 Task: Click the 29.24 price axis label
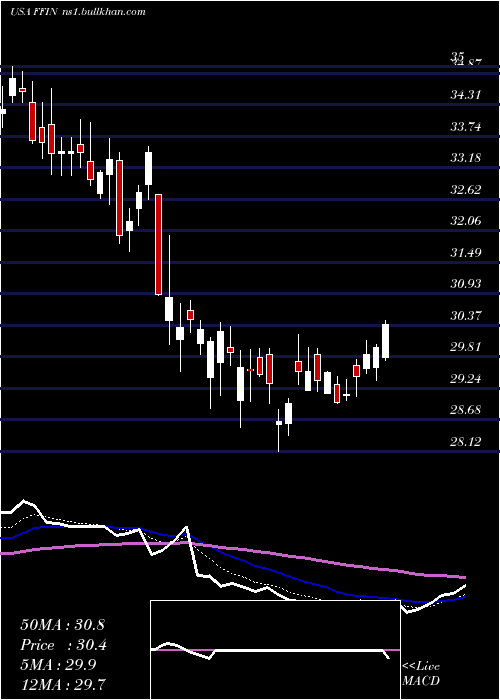tap(466, 379)
